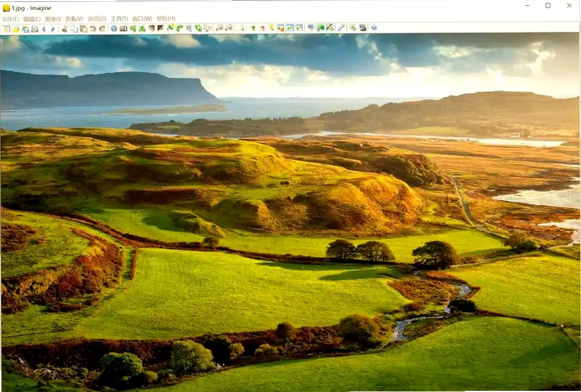The width and height of the screenshot is (581, 392).
Task: Click the purple eyedropper icon
Action: click(x=341, y=29)
